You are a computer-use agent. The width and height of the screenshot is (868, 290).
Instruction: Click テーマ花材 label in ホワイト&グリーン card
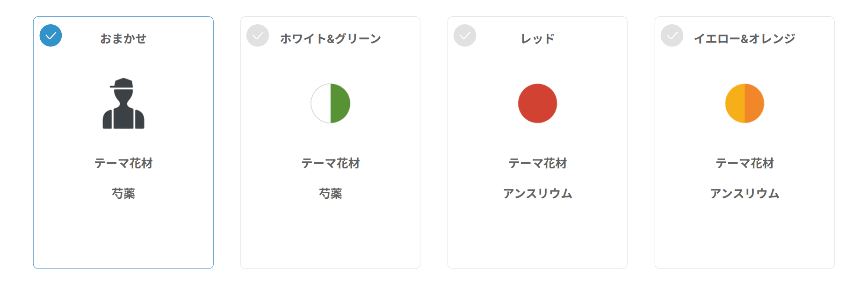[331, 163]
